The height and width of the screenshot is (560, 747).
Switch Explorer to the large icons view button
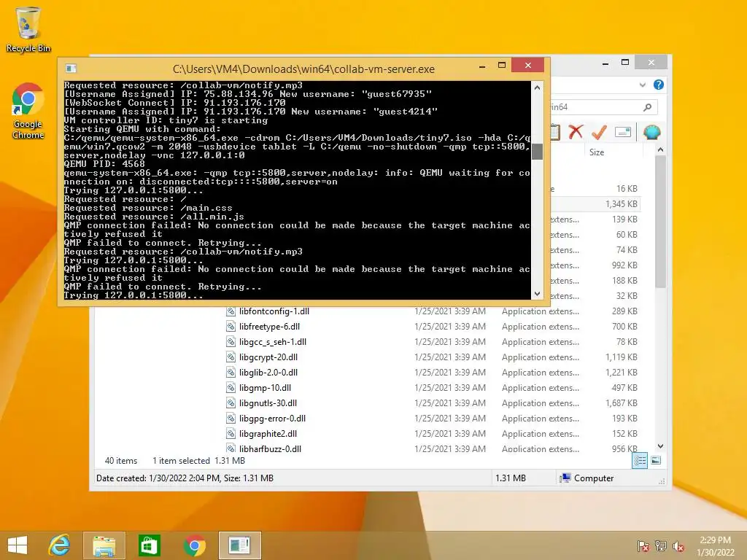click(x=656, y=461)
